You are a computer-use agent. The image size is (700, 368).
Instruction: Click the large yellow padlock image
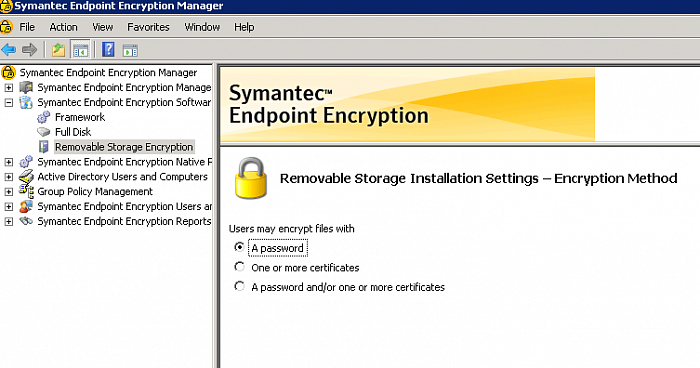point(251,178)
